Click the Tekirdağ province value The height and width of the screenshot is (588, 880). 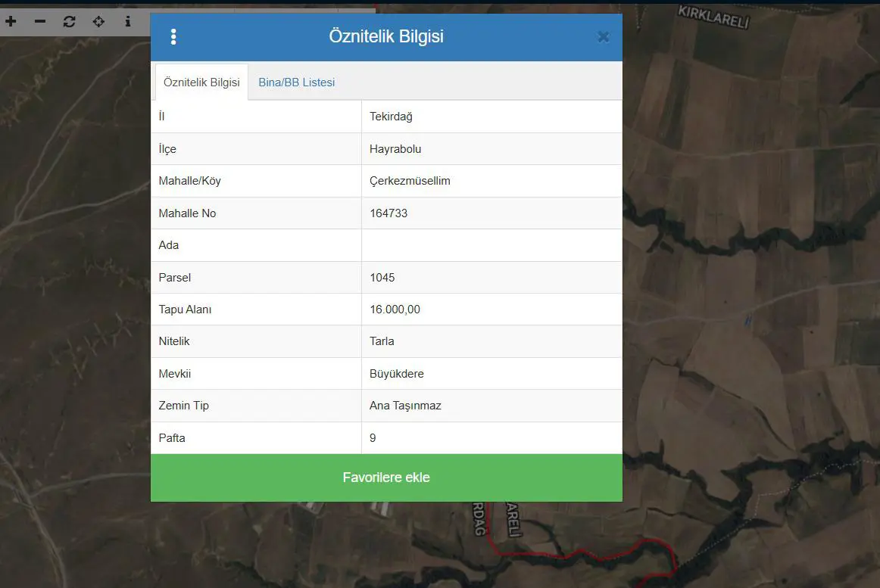[392, 117]
